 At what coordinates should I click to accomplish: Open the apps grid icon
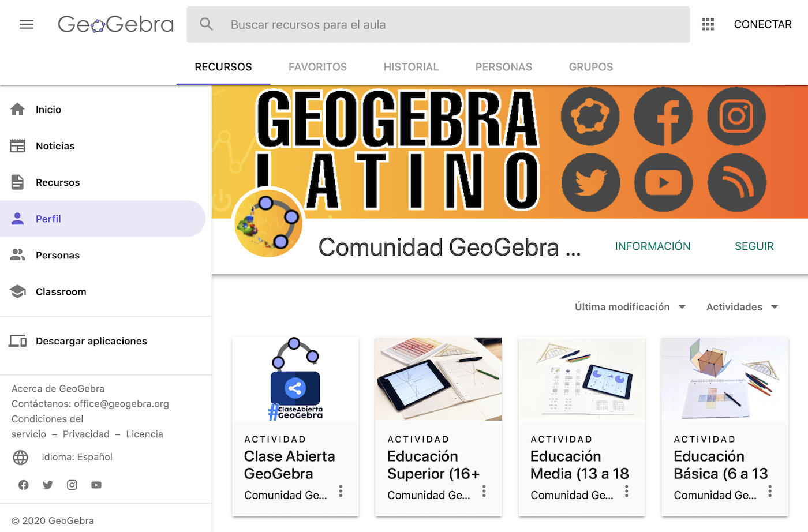(x=708, y=24)
